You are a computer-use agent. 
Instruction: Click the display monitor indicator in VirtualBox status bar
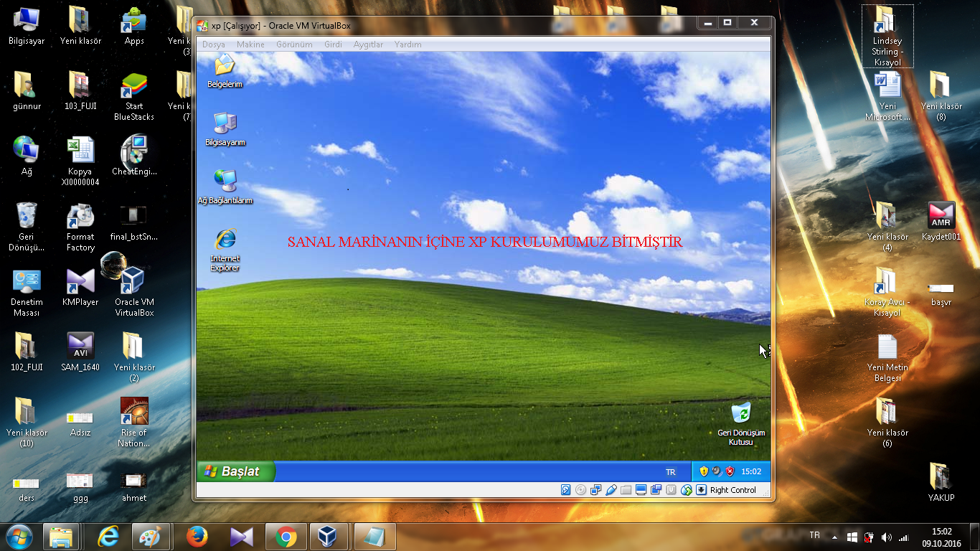pos(641,490)
